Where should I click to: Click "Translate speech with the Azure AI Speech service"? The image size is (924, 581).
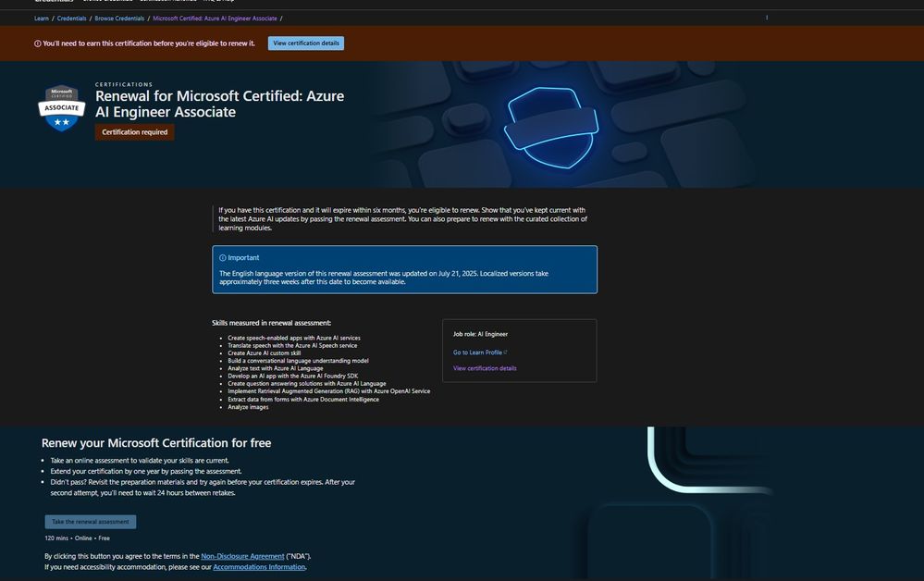tap(292, 346)
